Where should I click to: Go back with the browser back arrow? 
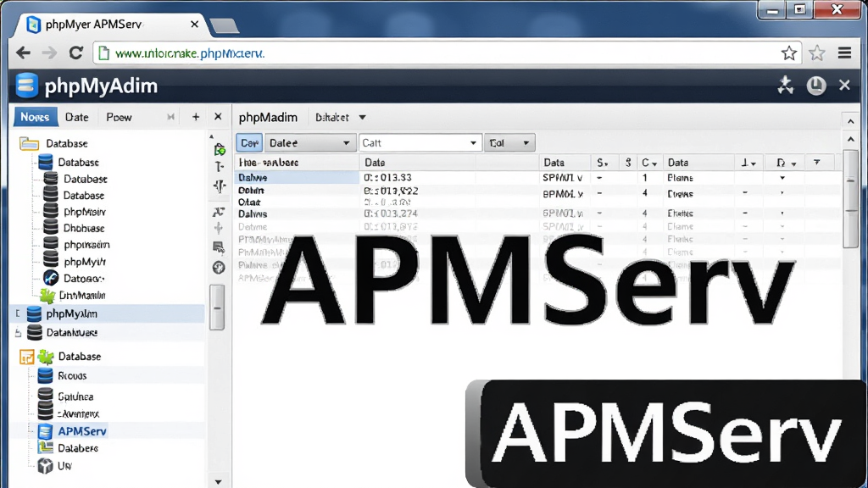coord(23,53)
